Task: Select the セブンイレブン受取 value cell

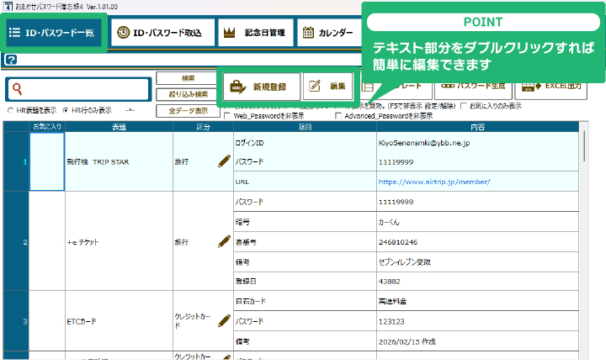Action: click(x=478, y=262)
